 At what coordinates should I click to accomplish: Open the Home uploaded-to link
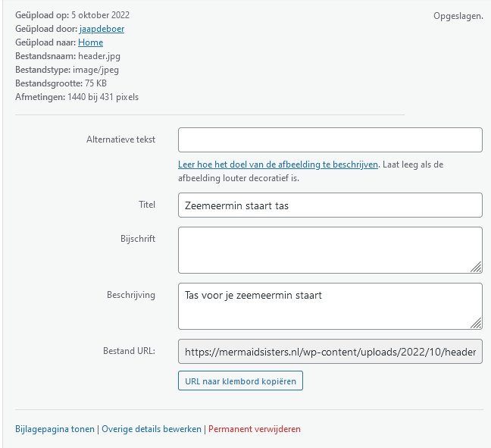pos(90,42)
